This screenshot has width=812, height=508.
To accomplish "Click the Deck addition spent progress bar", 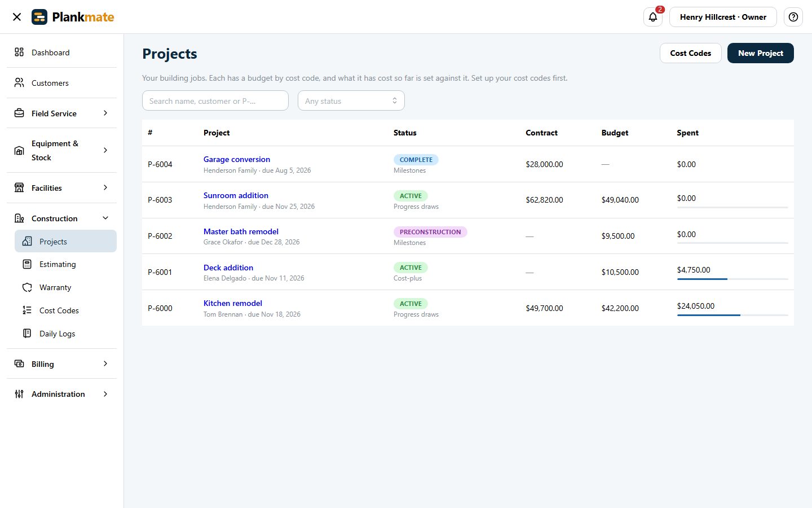I will (732, 279).
